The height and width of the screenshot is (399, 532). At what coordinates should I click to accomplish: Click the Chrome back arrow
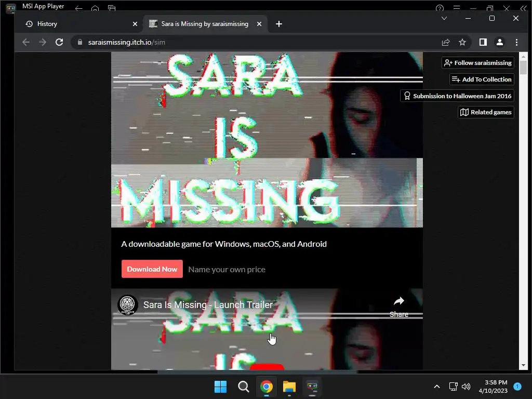[x=26, y=42]
